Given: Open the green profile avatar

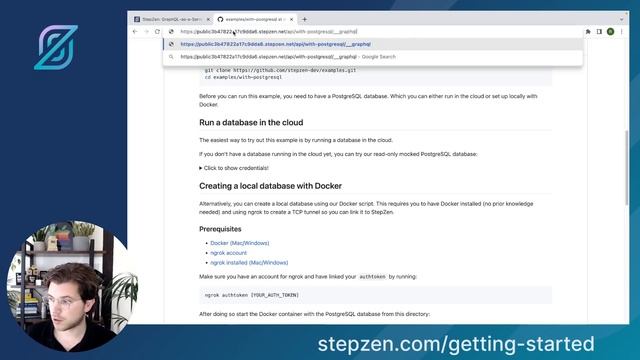Looking at the screenshot, I should coord(611,31).
